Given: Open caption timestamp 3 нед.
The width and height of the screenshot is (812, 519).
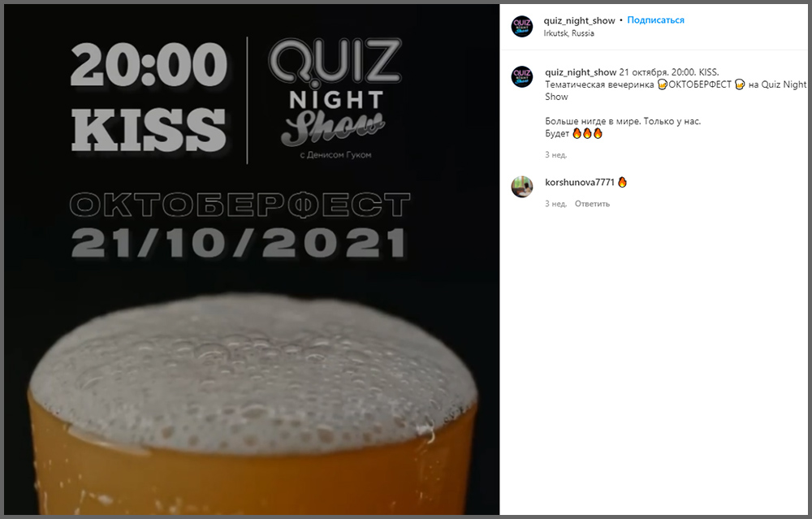Looking at the screenshot, I should (555, 154).
